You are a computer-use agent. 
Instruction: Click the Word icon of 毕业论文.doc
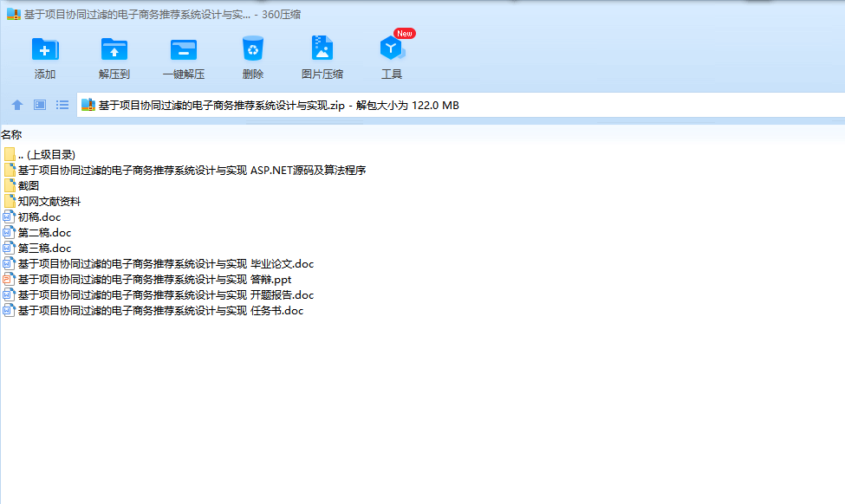click(9, 264)
